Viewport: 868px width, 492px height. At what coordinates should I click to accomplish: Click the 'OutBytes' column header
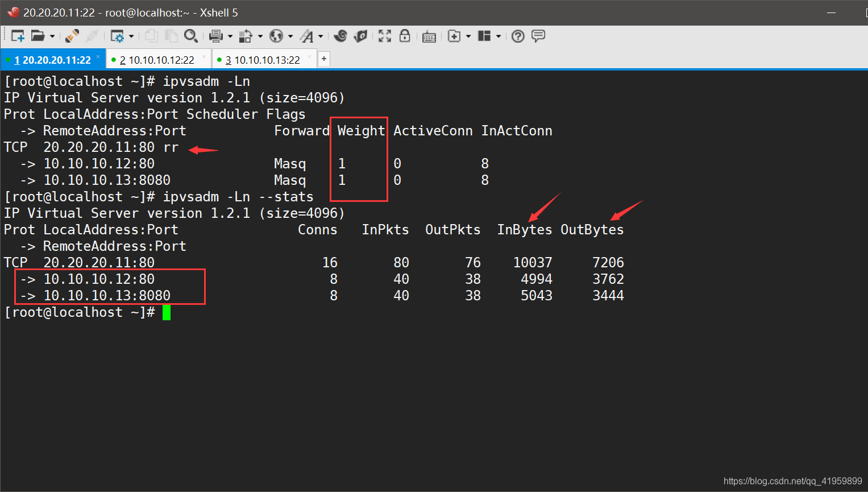click(x=592, y=230)
